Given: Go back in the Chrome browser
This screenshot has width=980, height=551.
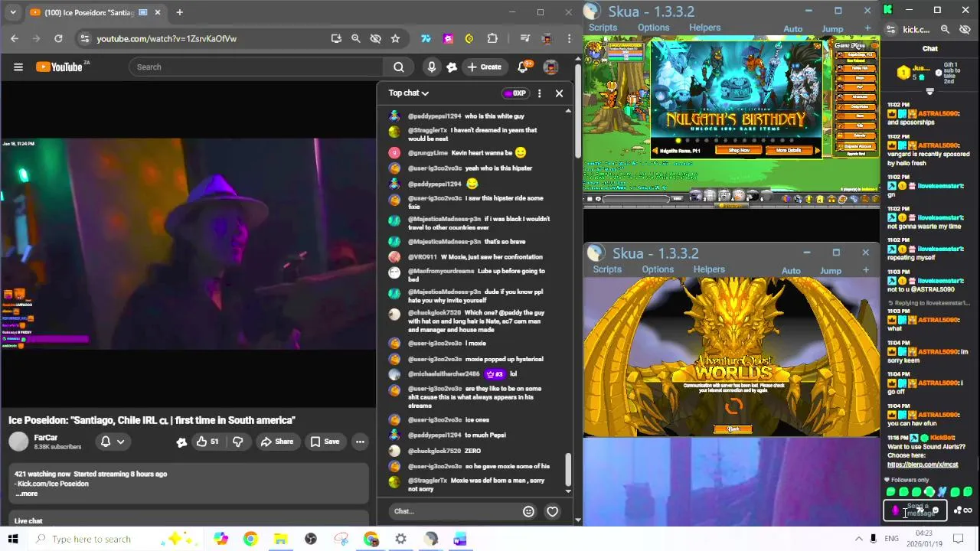Looking at the screenshot, I should (15, 38).
